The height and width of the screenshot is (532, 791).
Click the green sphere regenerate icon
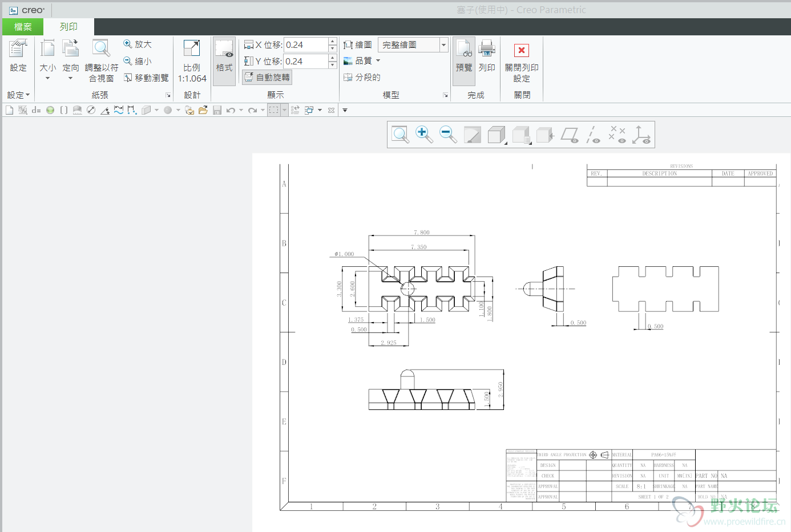[50, 110]
